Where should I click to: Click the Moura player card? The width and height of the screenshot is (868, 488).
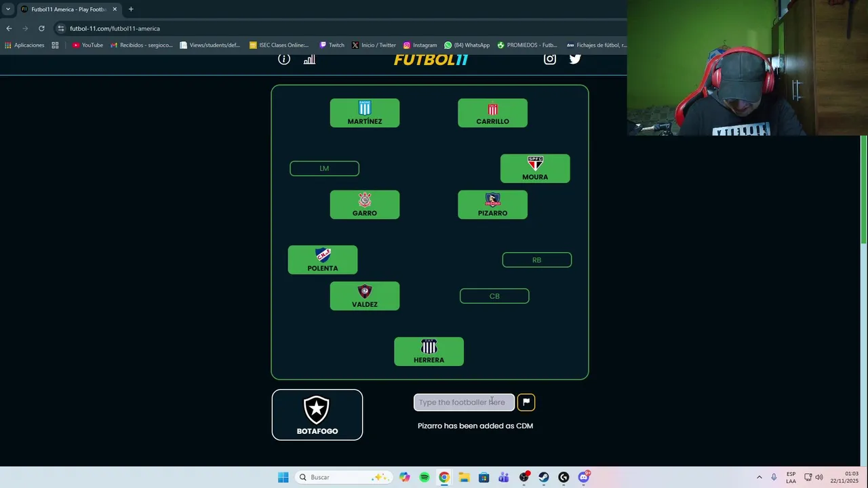pos(535,169)
